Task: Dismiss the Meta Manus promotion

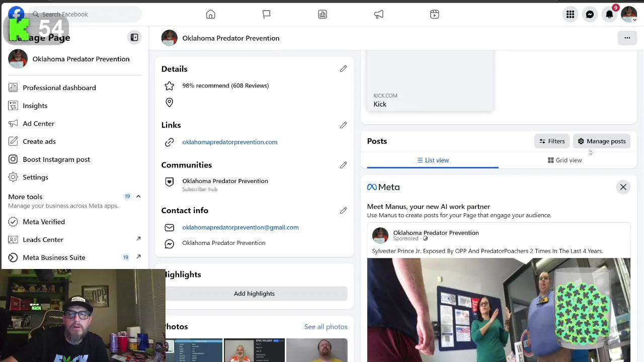Action: click(x=623, y=187)
